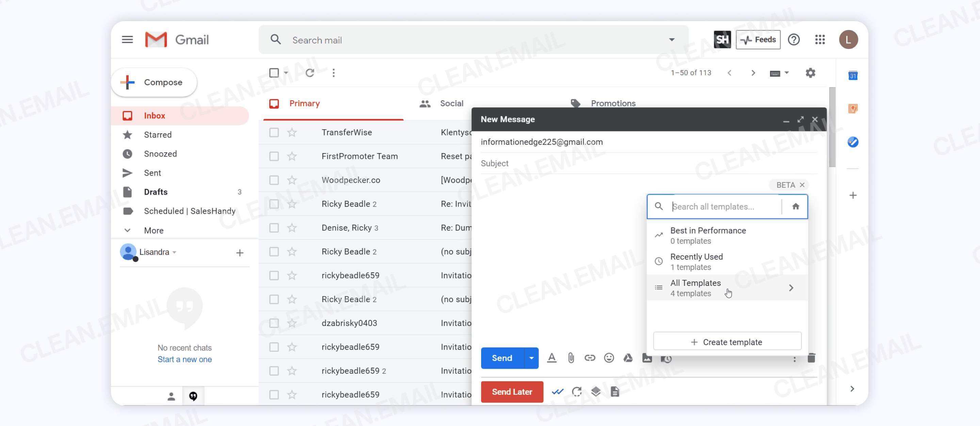Open Google Keep from the right sidebar
Image resolution: width=980 pixels, height=426 pixels.
(853, 109)
